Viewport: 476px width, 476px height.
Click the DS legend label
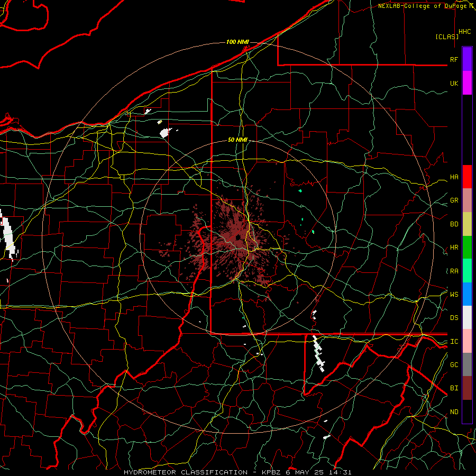pos(454,318)
